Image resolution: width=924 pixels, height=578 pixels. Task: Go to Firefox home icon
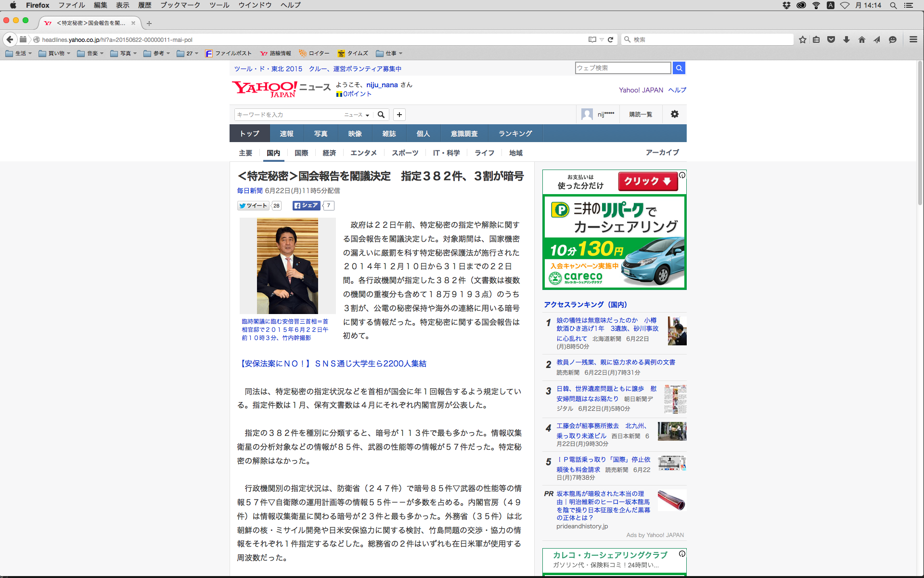(861, 39)
